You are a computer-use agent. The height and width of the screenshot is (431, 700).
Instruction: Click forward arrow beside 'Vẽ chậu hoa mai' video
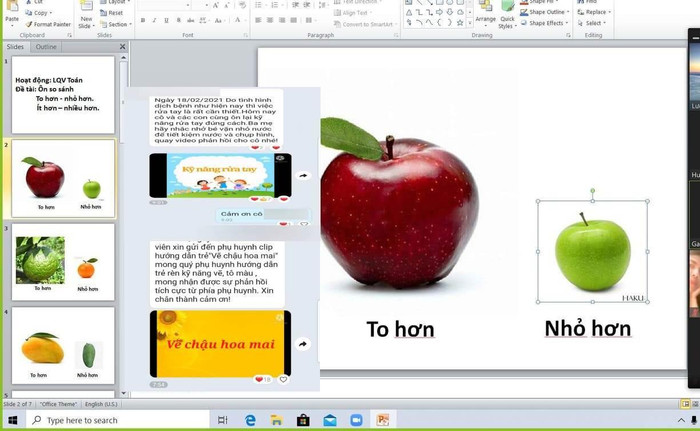coord(303,344)
